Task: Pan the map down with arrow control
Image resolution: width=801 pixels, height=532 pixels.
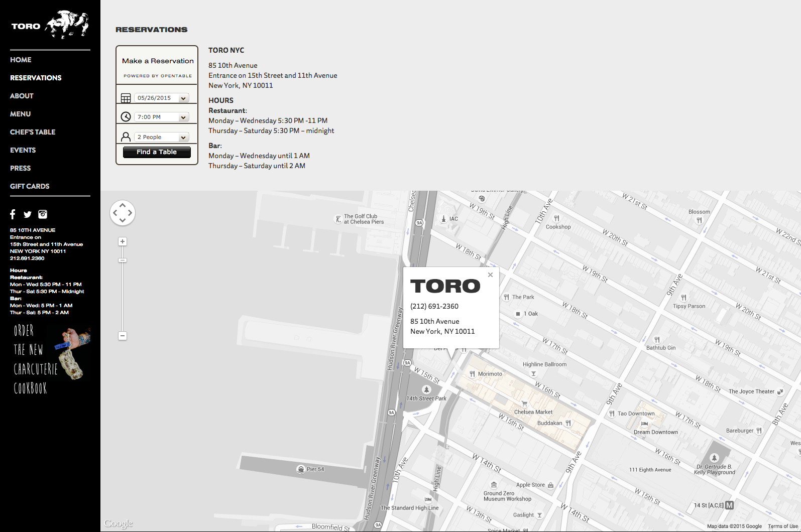Action: (x=123, y=220)
